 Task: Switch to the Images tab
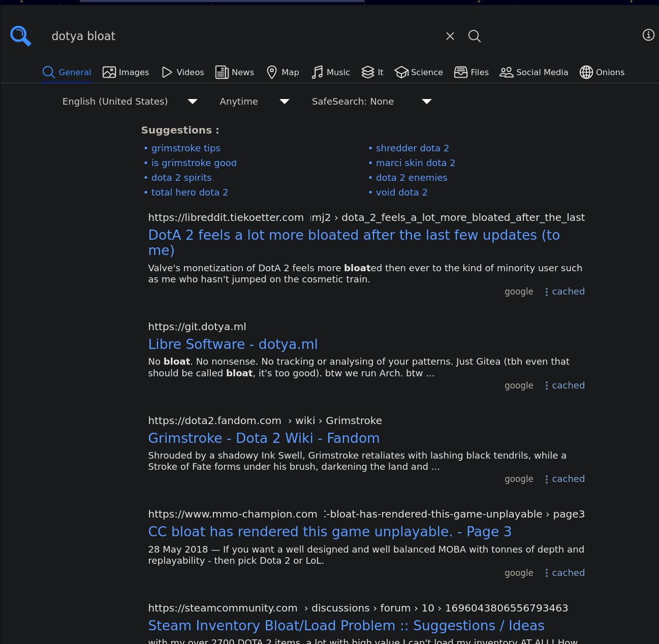[x=125, y=72]
